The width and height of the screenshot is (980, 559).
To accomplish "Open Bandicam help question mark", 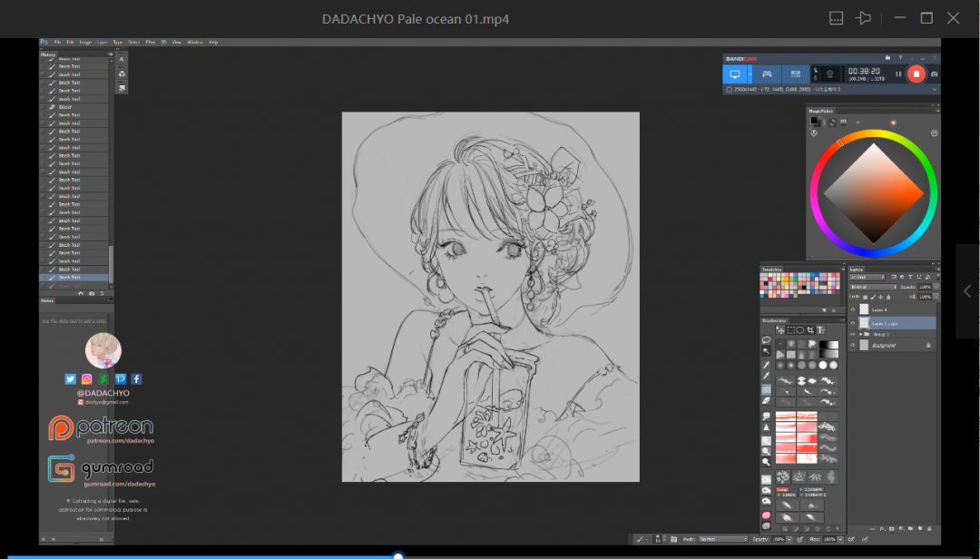I will pos(900,58).
